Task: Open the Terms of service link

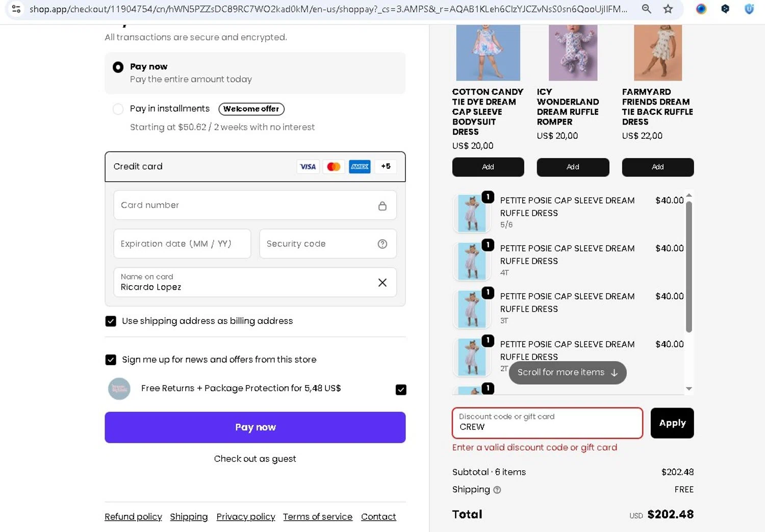Action: click(x=318, y=517)
